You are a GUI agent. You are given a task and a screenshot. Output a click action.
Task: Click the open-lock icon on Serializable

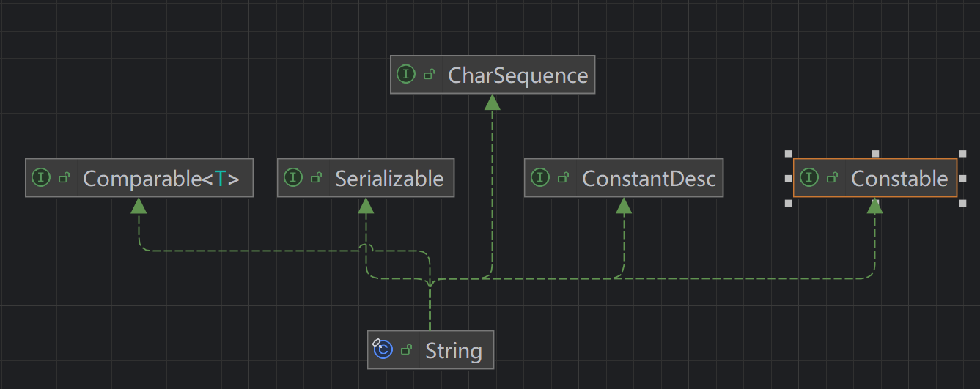pyautogui.click(x=317, y=178)
